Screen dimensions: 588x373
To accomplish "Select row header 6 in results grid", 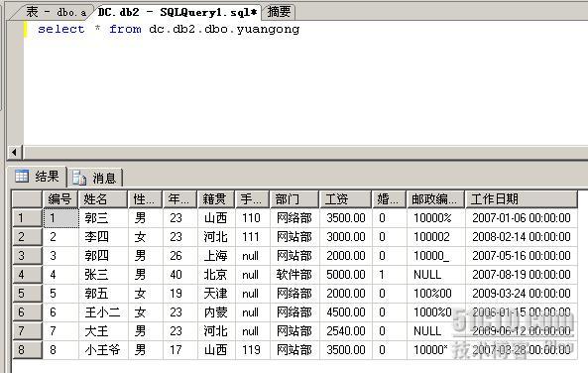I will (27, 312).
